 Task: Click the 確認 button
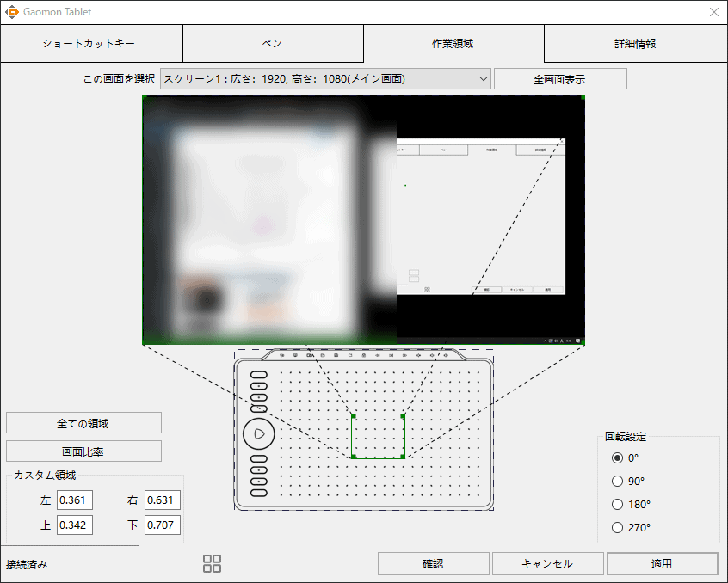[433, 563]
